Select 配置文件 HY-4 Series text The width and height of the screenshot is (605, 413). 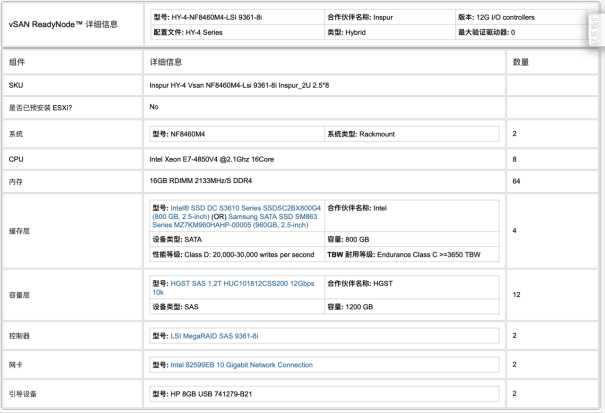(188, 32)
